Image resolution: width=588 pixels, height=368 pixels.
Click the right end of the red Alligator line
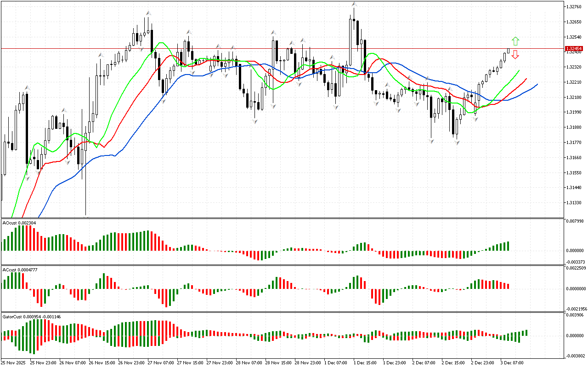[526, 79]
